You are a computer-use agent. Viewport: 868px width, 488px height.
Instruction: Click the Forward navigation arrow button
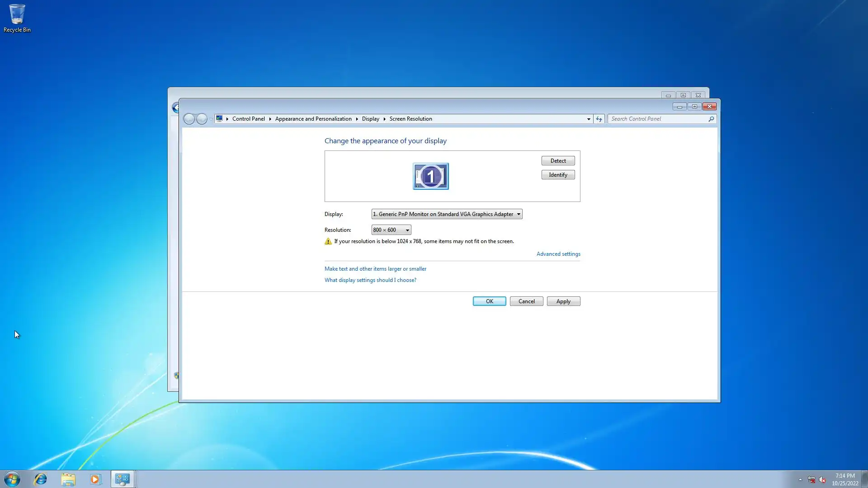point(202,119)
